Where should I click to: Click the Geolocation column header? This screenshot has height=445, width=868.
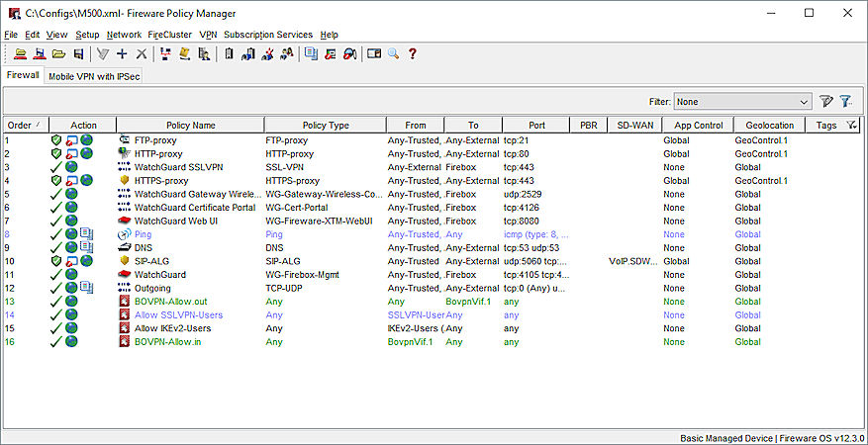tap(768, 126)
